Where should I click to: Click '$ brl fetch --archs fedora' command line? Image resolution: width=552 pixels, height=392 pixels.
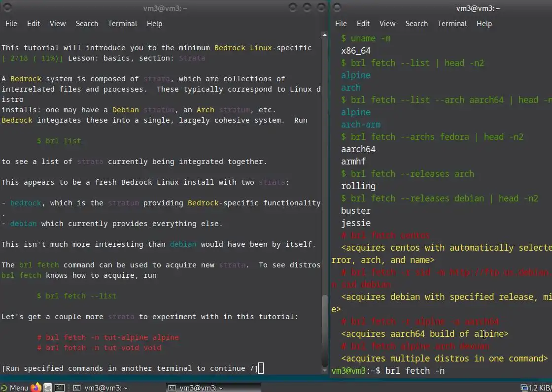(432, 137)
